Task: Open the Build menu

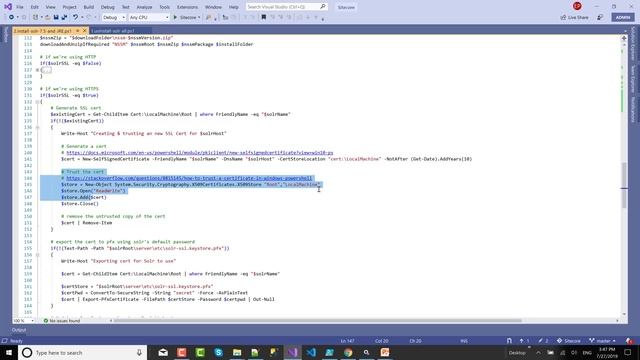Action: click(89, 7)
